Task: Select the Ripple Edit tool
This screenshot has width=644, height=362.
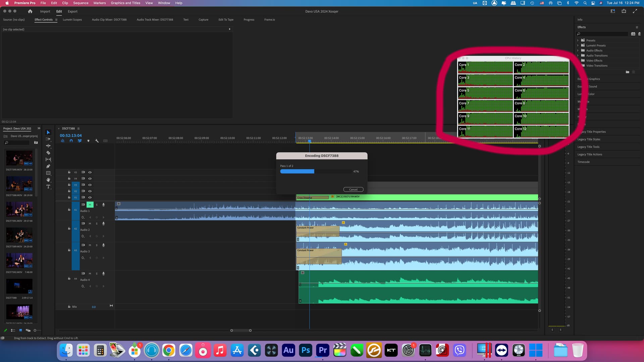Action: 48,146
